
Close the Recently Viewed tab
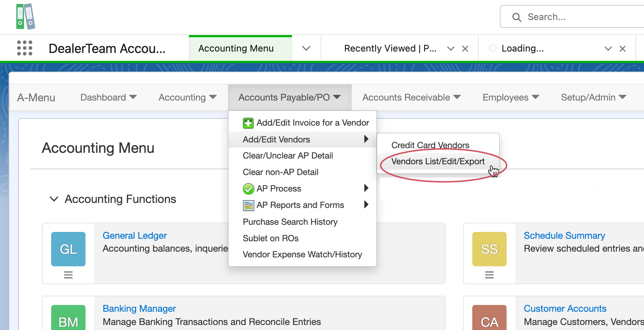pyautogui.click(x=465, y=49)
